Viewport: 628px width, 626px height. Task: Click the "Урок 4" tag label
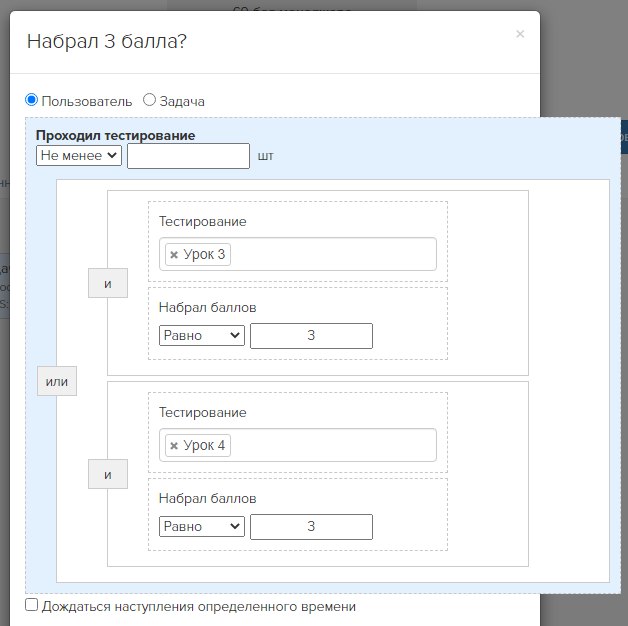[204, 445]
